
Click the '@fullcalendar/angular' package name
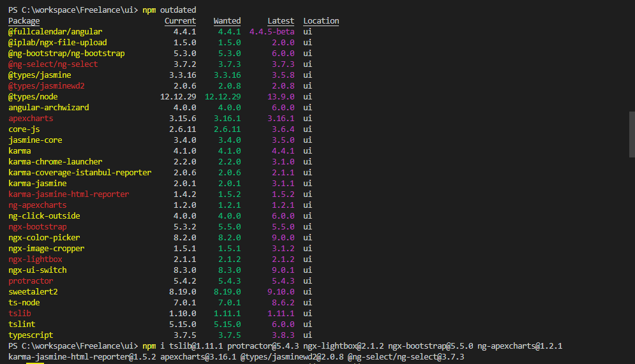(x=55, y=31)
